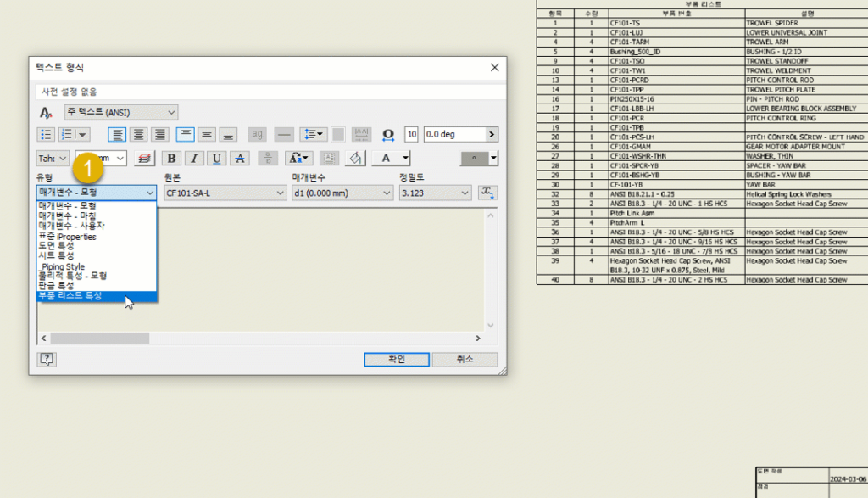Open the 원본 CF101-SA-L dropdown

[225, 193]
